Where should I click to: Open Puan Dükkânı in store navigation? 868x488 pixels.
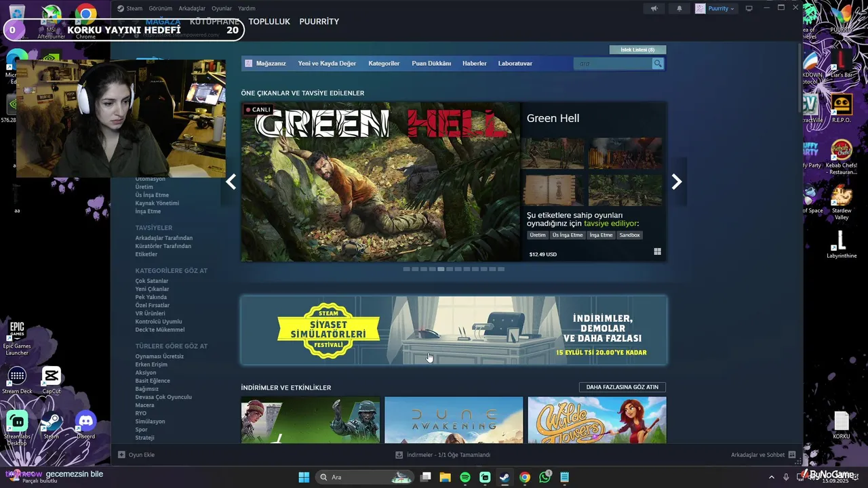431,63
